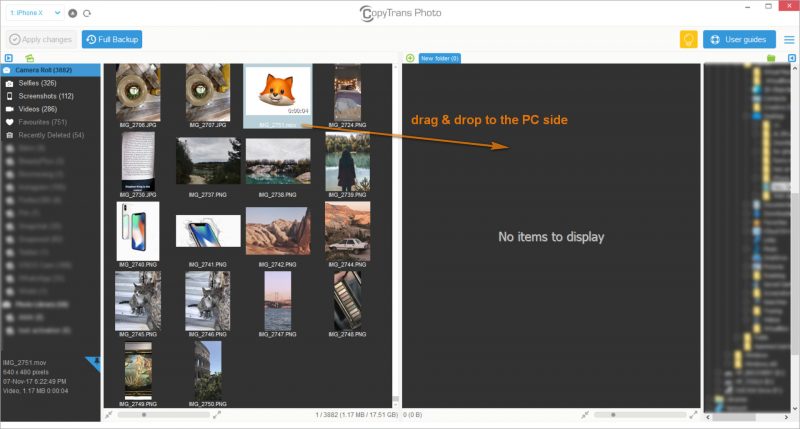Click the refresh device icon
The height and width of the screenshot is (429, 800).
[x=87, y=13]
